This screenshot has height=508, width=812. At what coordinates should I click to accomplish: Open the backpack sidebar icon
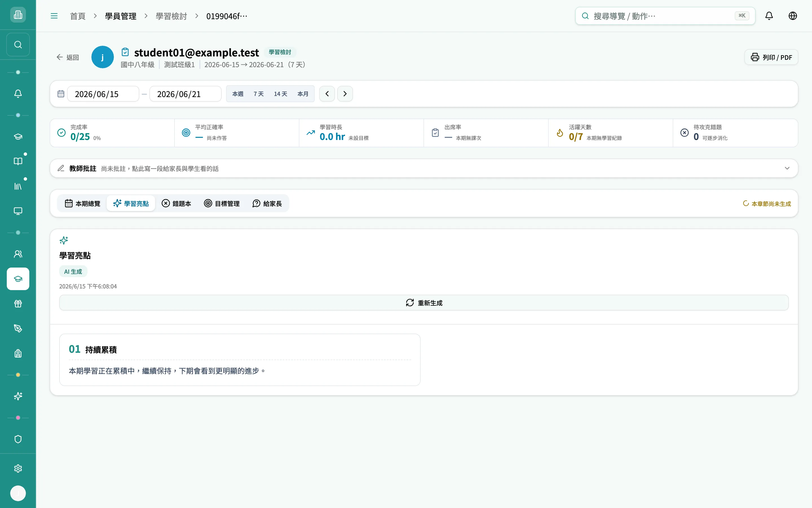click(18, 353)
